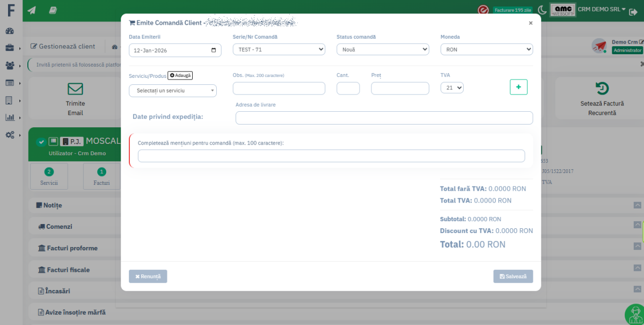
Task: Click the Adresa de livrare input field
Action: (384, 118)
